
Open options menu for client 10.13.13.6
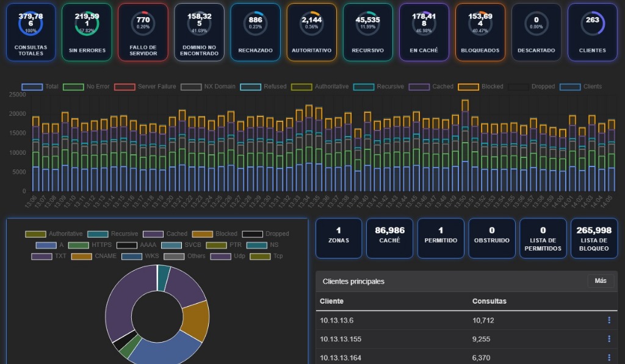(x=609, y=320)
